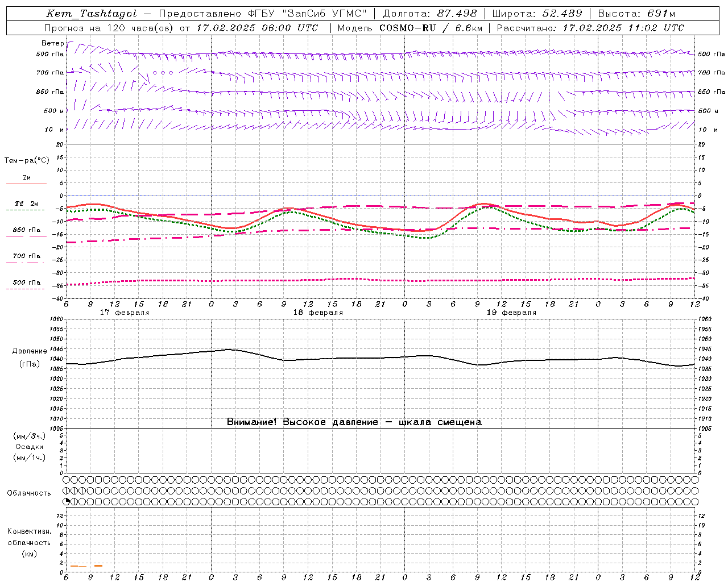
Task: Click the Модель COSMO-RU / 6.6км label
Action: coord(410,28)
